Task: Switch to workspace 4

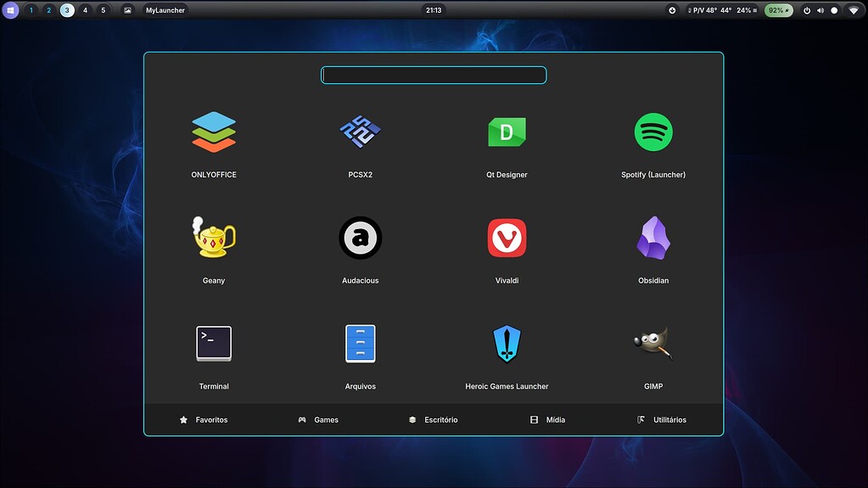Action: coord(85,10)
